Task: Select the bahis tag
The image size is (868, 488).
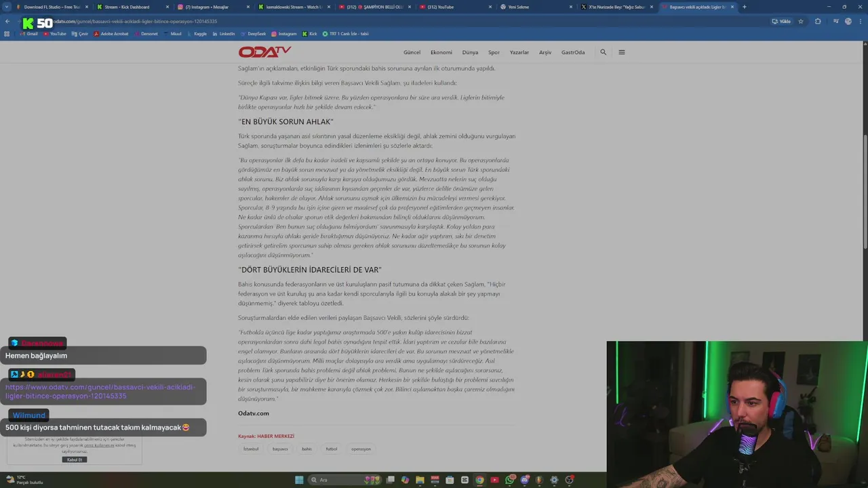Action: 307,449
